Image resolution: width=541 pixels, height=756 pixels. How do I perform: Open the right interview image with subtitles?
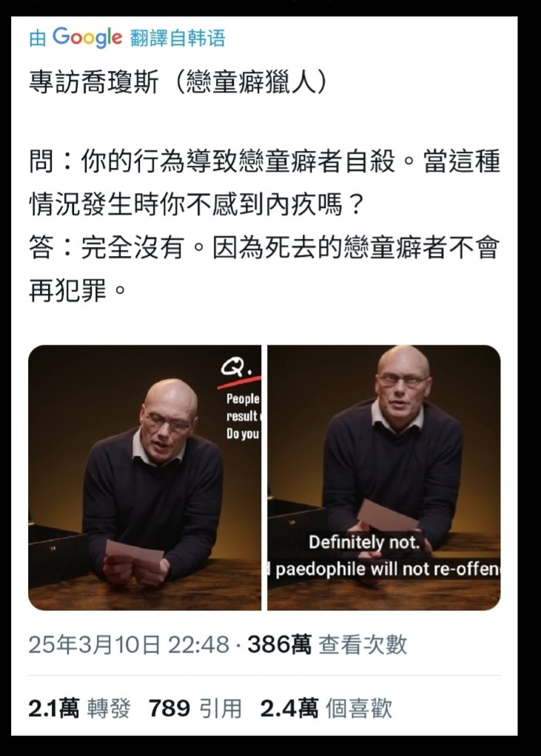(x=384, y=477)
